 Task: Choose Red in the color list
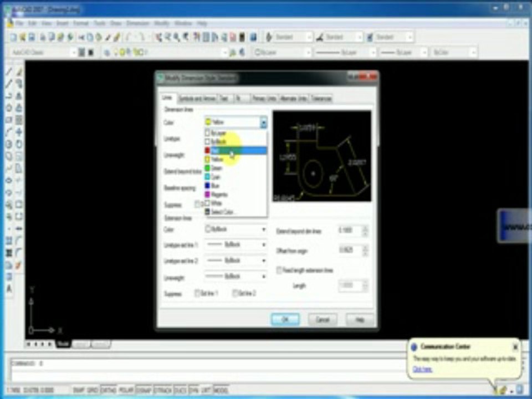(x=236, y=151)
